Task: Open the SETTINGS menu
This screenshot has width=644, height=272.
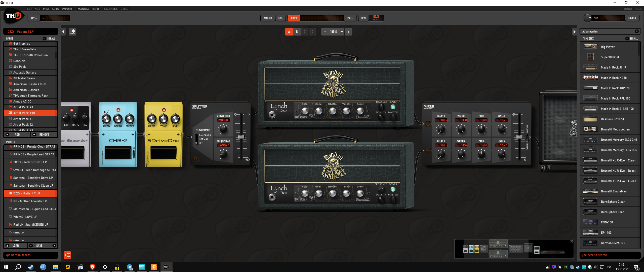Action: coord(33,9)
